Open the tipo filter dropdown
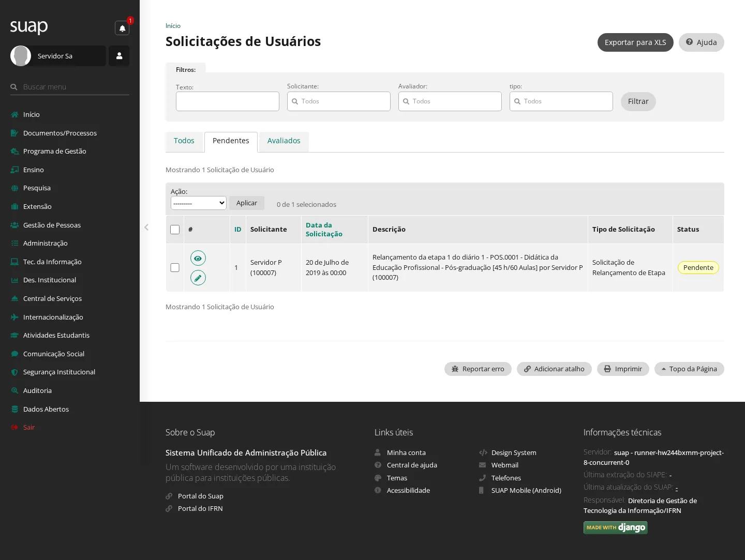The height and width of the screenshot is (560, 745). click(x=561, y=101)
